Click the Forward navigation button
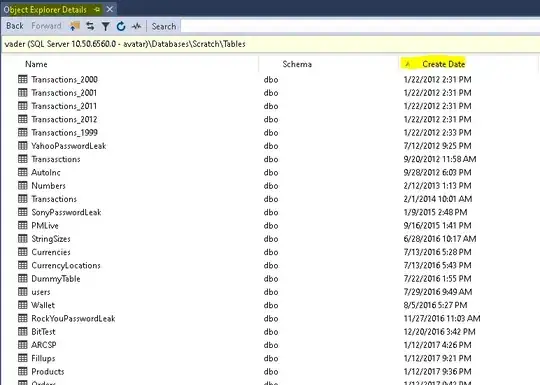Viewport: 540px width, 385px height. pyautogui.click(x=46, y=26)
